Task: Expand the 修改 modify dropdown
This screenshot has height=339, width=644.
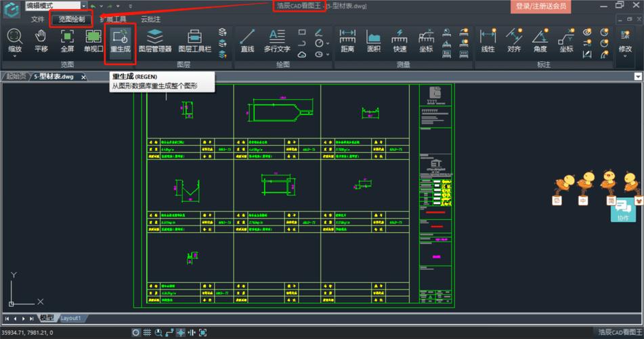Action: [x=625, y=57]
